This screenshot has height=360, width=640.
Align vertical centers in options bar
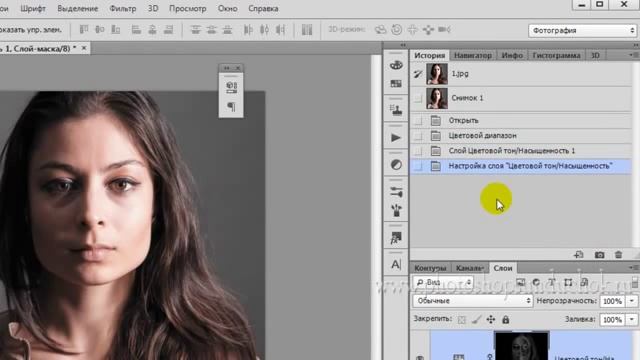click(100, 29)
